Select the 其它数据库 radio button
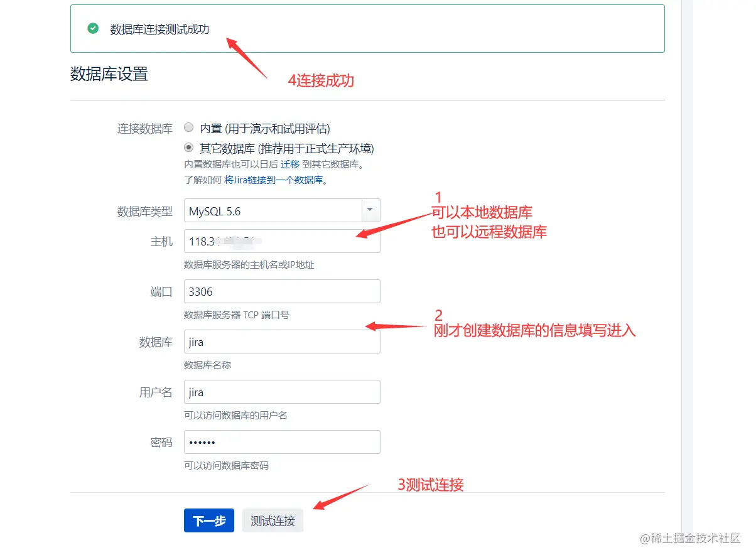Viewport: 756px width, 560px height. coord(188,148)
